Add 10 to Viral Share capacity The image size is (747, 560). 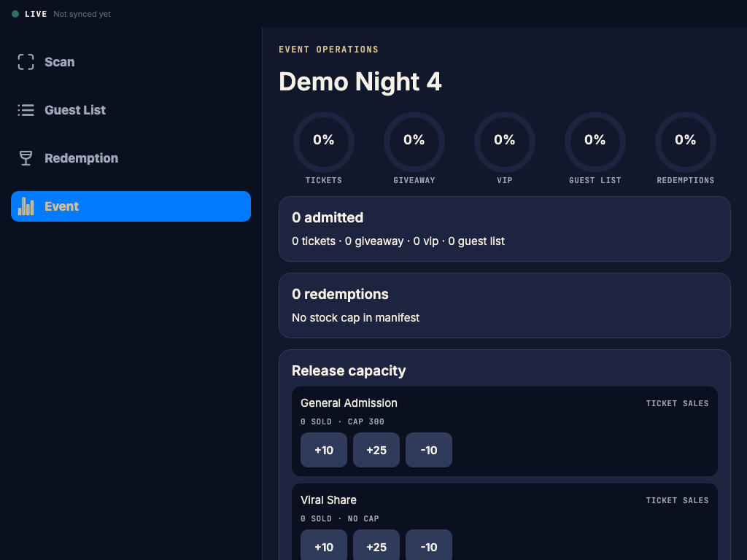tap(324, 545)
